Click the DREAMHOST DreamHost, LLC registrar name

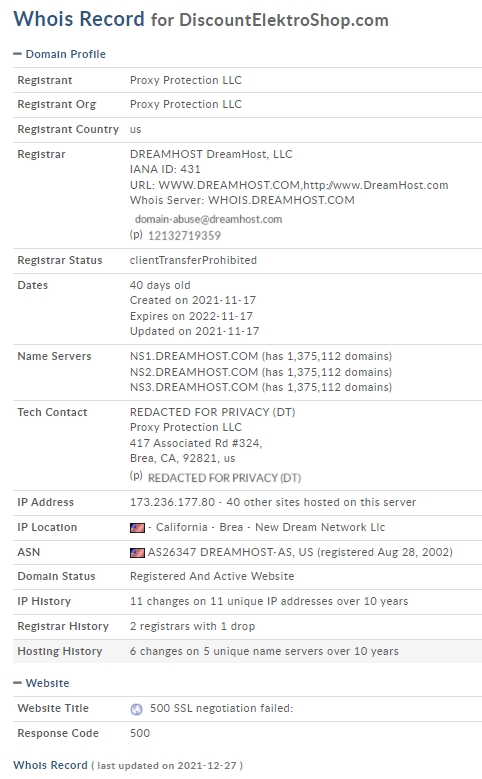(x=211, y=154)
